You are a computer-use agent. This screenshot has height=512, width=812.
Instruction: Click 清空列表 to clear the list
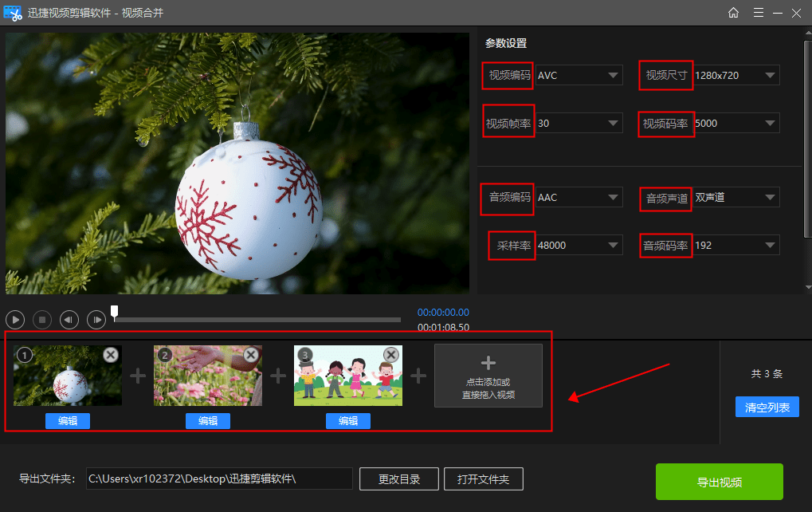767,408
